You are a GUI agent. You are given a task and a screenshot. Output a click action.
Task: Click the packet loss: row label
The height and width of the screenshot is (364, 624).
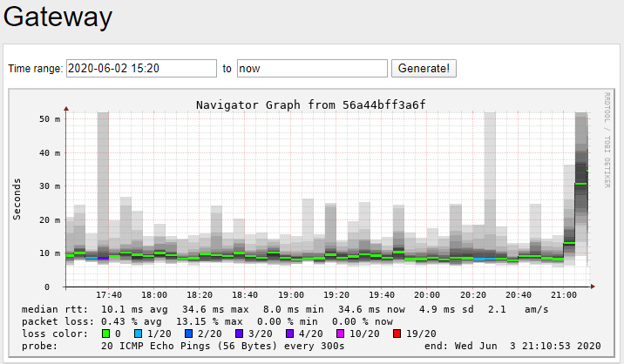pyautogui.click(x=58, y=321)
